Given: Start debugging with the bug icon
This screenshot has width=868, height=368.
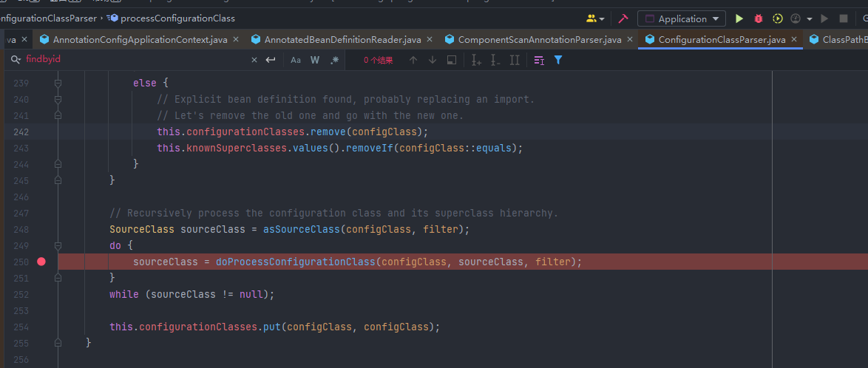Looking at the screenshot, I should coord(759,18).
